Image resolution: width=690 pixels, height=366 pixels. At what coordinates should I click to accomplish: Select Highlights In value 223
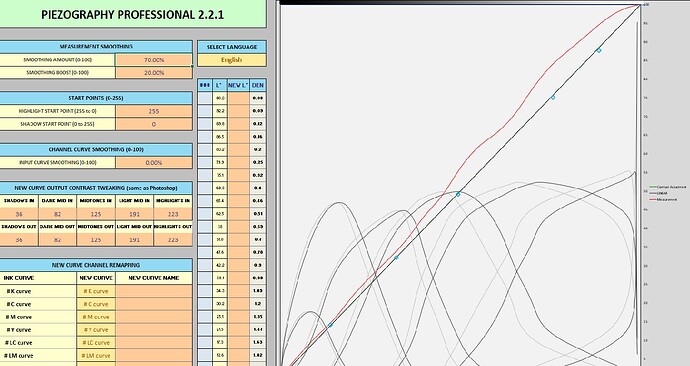click(x=173, y=214)
